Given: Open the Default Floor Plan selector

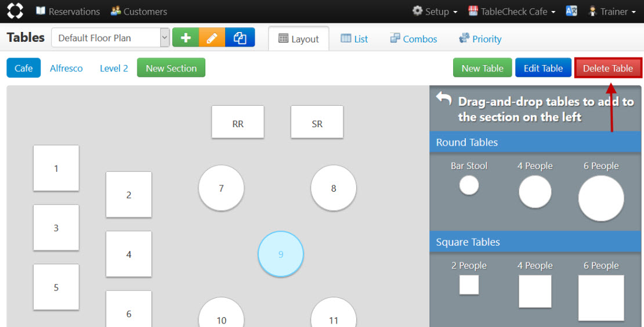Looking at the screenshot, I should [110, 38].
